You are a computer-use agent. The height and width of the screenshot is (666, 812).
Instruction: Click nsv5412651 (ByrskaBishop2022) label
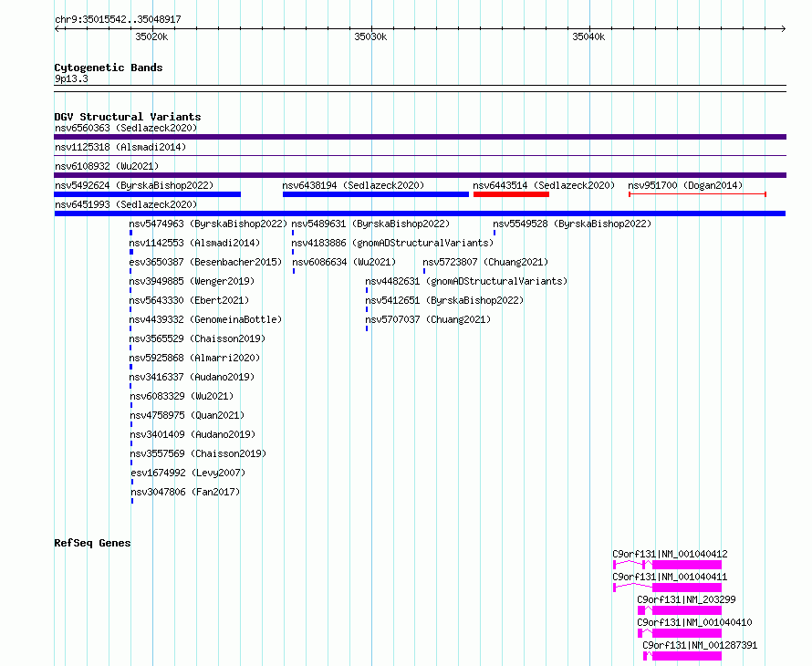pos(444,300)
